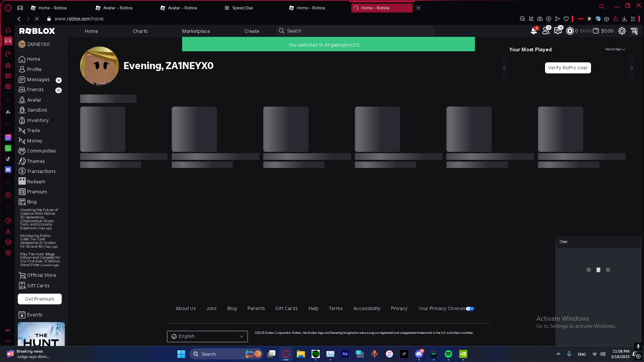
Task: Open WhatsApp in Opera sidebar
Action: point(8,148)
